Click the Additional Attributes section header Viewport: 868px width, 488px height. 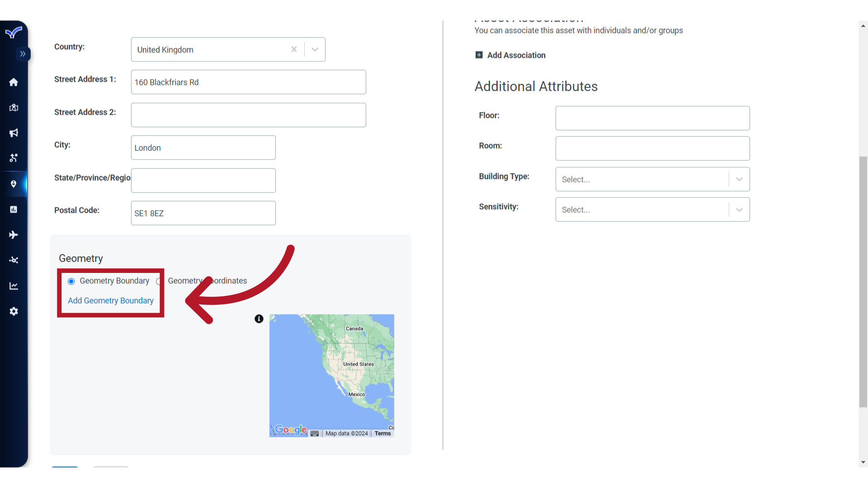click(x=537, y=86)
